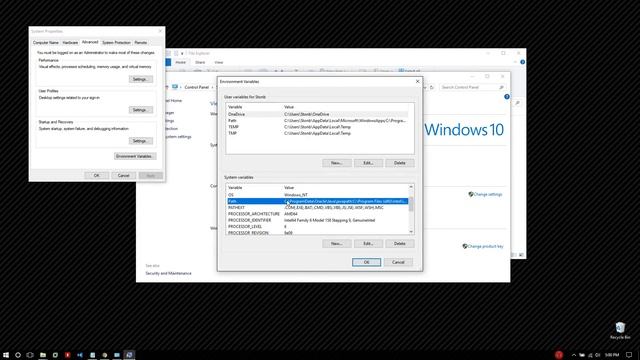
Task: Click Edit under system variables
Action: tap(368, 244)
